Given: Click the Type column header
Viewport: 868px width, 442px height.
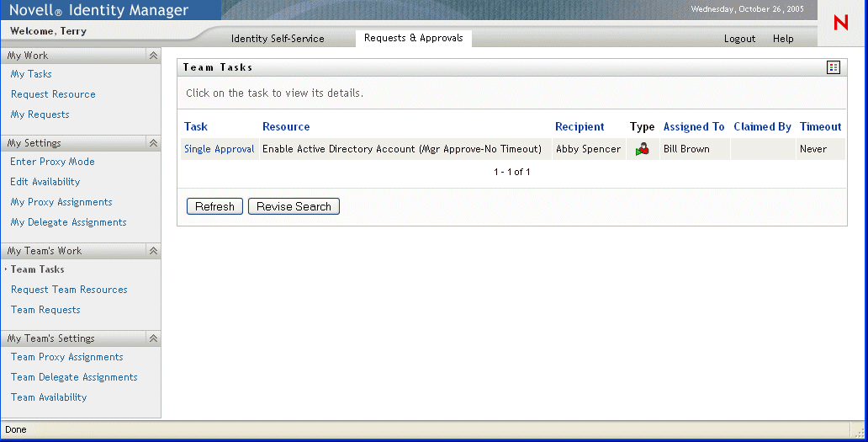Looking at the screenshot, I should (642, 127).
